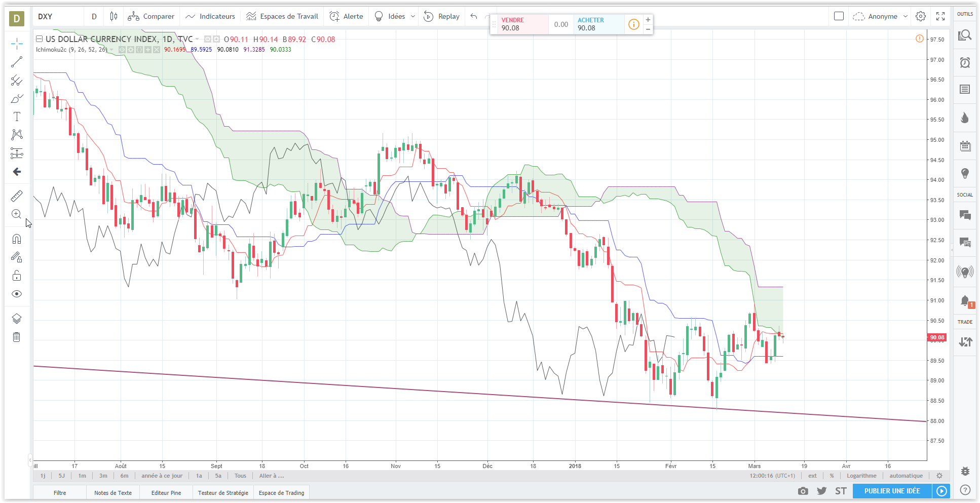Select the crosshair cursor tool
The image size is (980, 503).
[x=17, y=44]
